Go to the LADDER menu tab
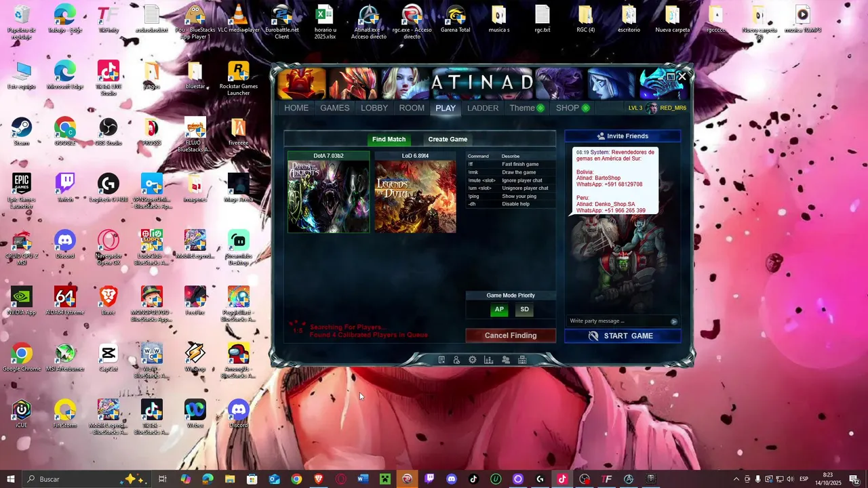The image size is (868, 488). pos(483,108)
